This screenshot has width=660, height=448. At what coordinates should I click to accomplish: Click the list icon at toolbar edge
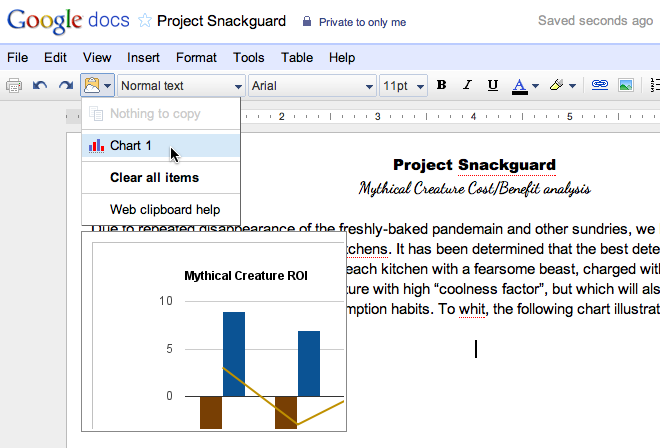tap(655, 85)
